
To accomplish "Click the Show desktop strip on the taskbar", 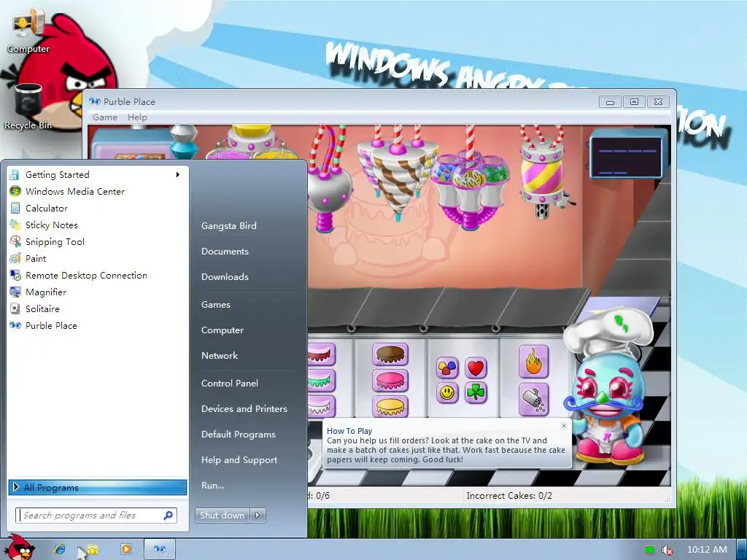I will 741,550.
